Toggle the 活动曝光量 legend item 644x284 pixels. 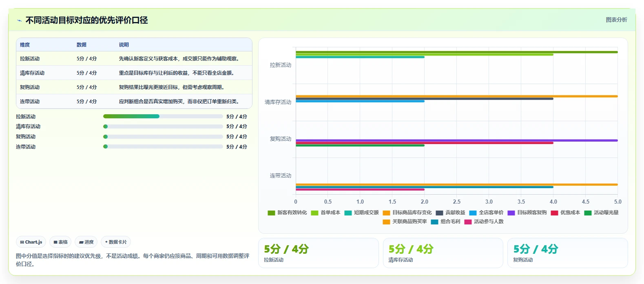point(601,213)
